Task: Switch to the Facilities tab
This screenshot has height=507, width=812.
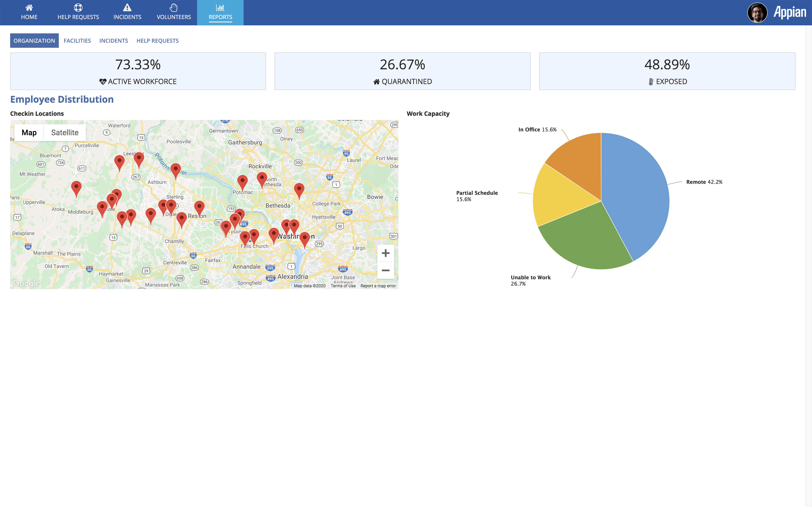Action: [x=77, y=41]
